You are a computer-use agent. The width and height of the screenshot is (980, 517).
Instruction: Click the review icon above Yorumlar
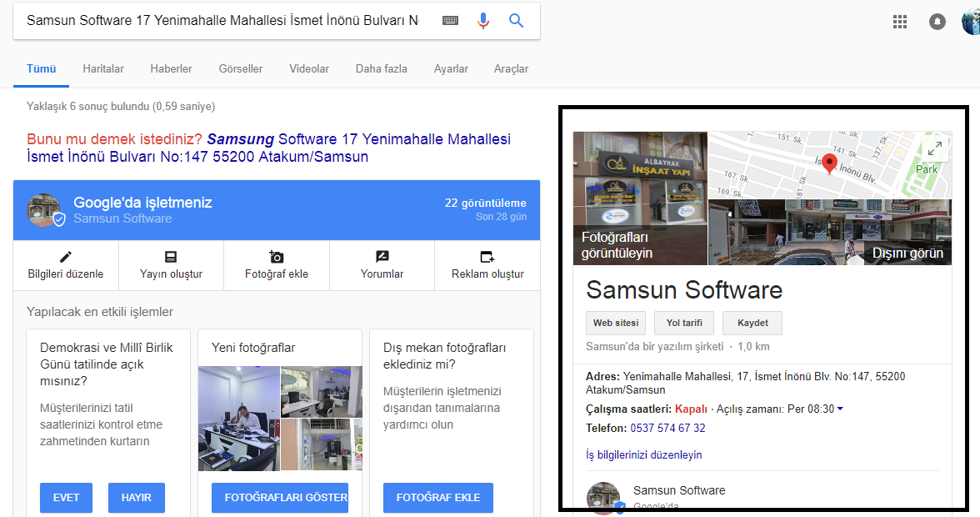[x=382, y=256]
